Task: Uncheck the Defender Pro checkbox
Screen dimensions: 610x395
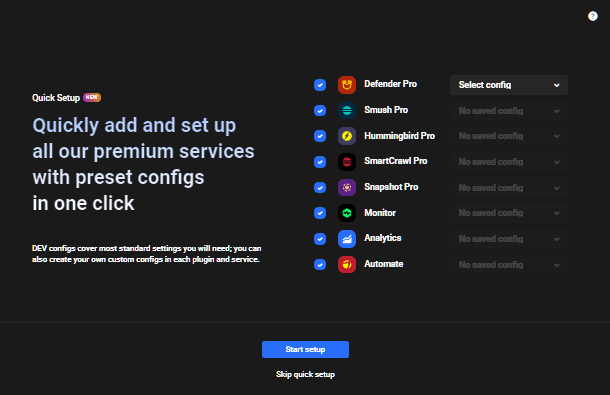Action: click(x=320, y=85)
